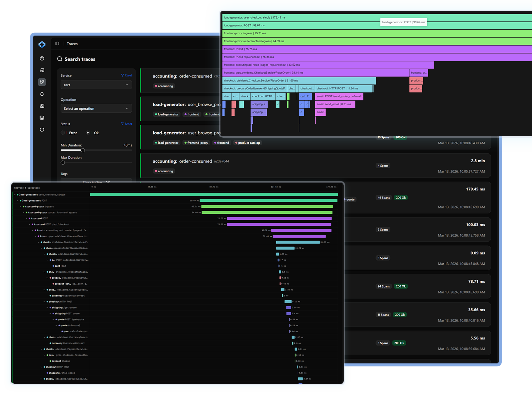Open the apps grid icon in sidebar
532x399 pixels.
click(42, 106)
